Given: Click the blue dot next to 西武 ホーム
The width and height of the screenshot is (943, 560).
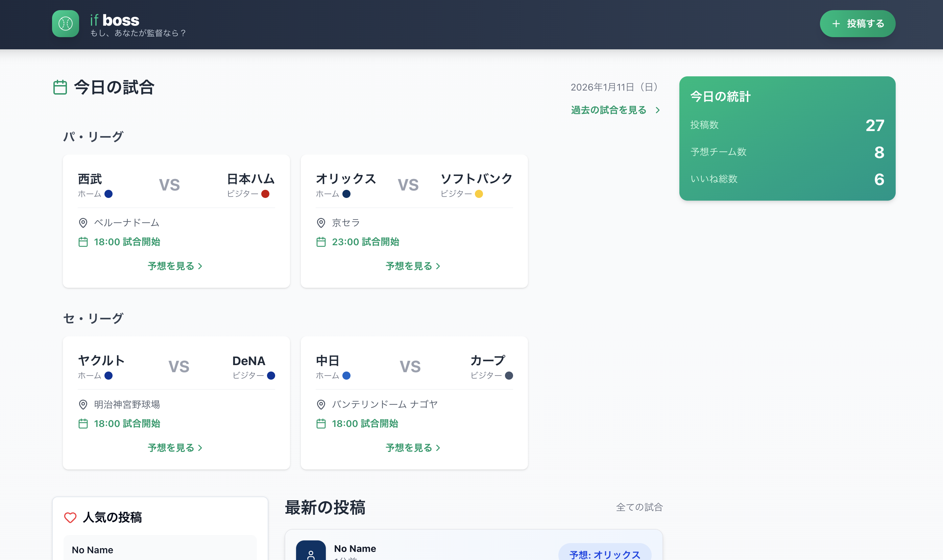Looking at the screenshot, I should tap(109, 194).
